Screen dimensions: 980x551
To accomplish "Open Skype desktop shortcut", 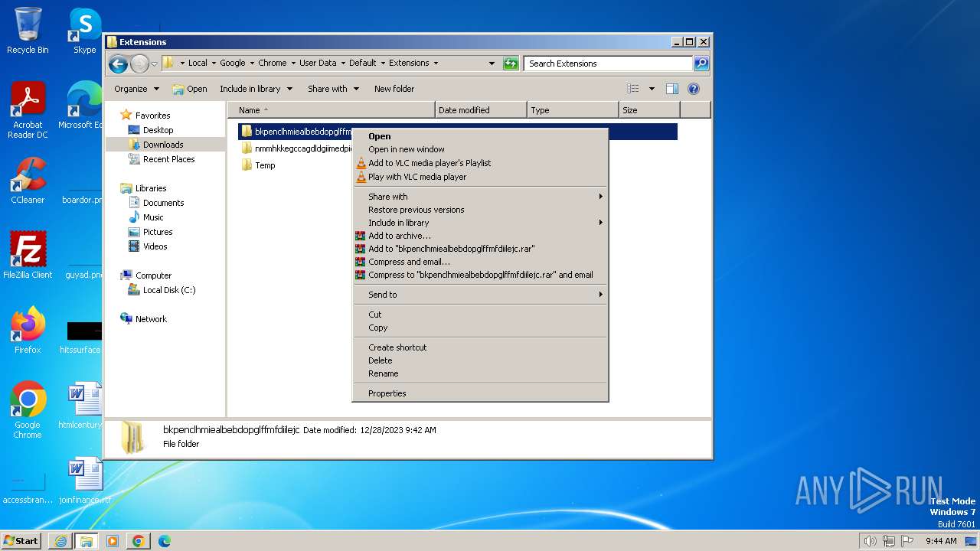I will click(x=84, y=31).
